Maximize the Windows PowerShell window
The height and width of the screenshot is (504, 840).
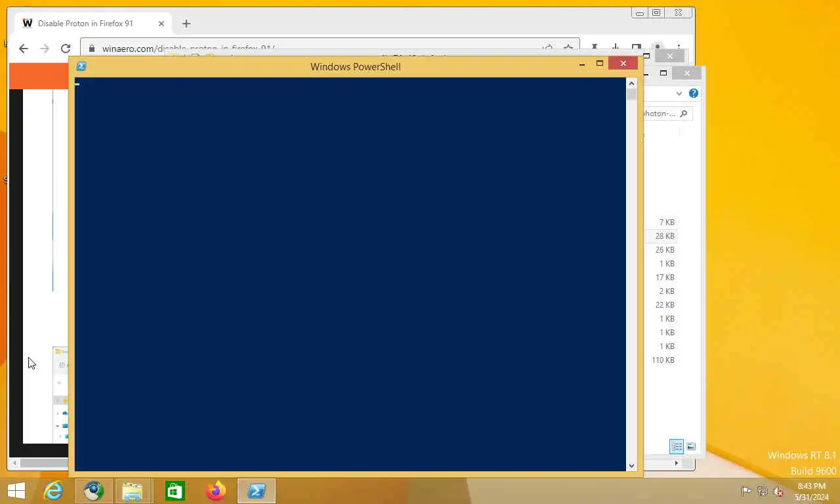click(x=599, y=64)
